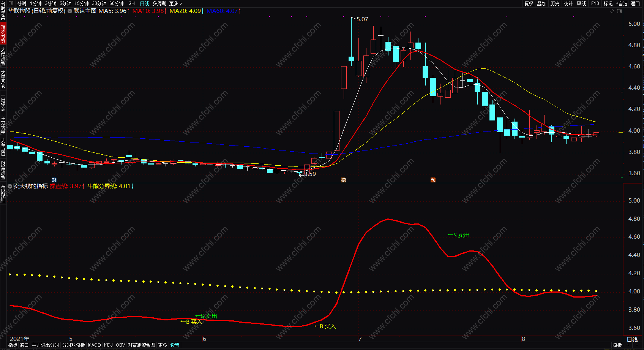Select the OBV indicator tab

[x=120, y=345]
